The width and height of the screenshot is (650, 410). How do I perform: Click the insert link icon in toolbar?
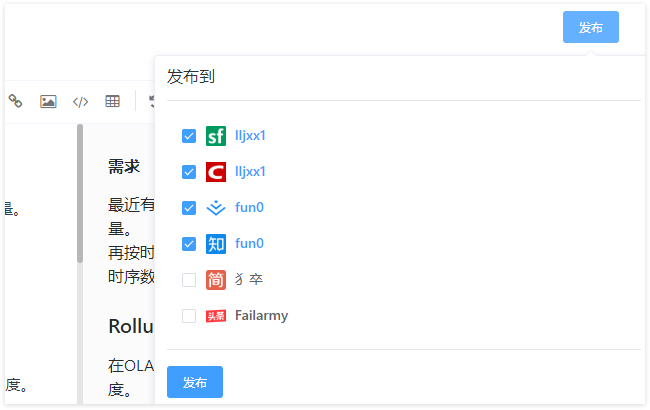15,101
